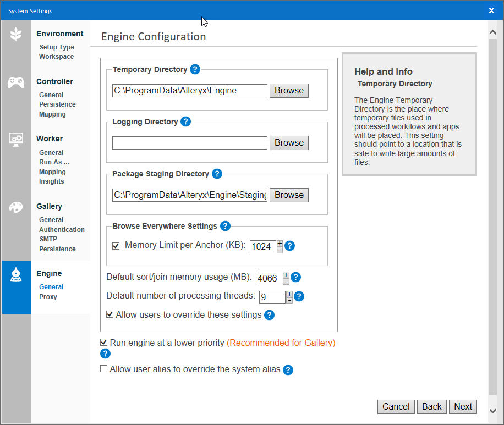Open help for Logging Directory
Viewport: 504px width, 425px height.
pyautogui.click(x=185, y=122)
